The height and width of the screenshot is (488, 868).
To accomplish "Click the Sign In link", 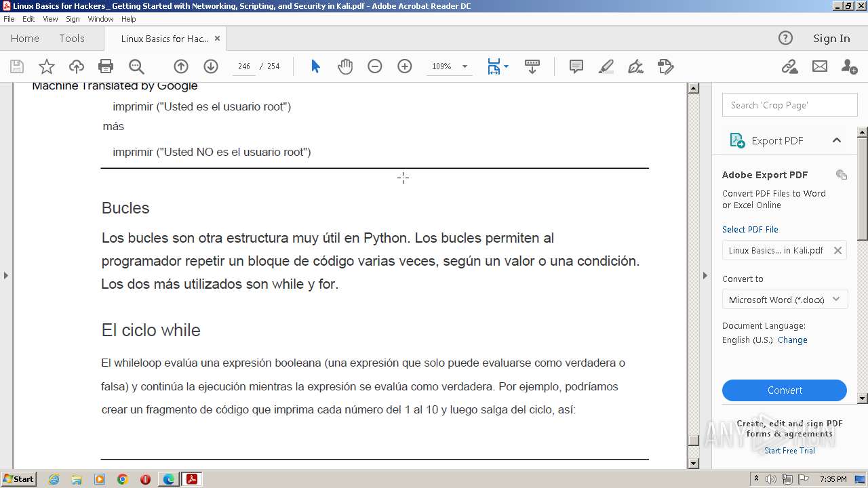I will (831, 39).
